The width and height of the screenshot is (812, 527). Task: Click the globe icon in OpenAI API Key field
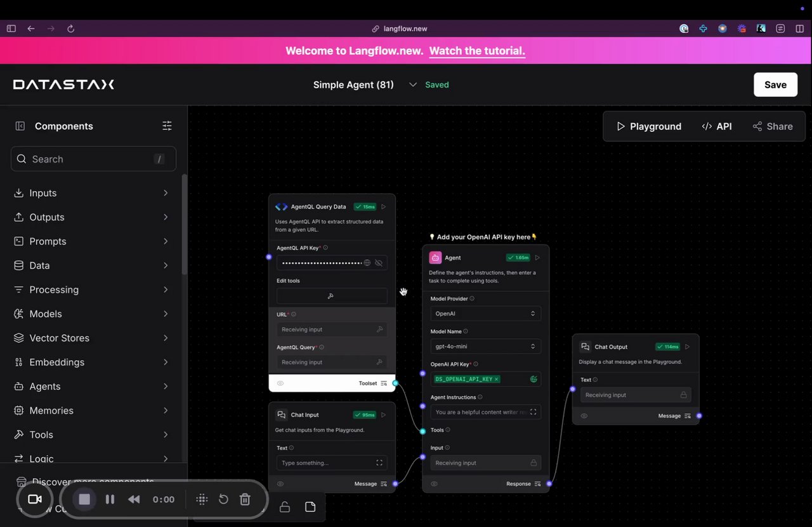[x=534, y=379]
